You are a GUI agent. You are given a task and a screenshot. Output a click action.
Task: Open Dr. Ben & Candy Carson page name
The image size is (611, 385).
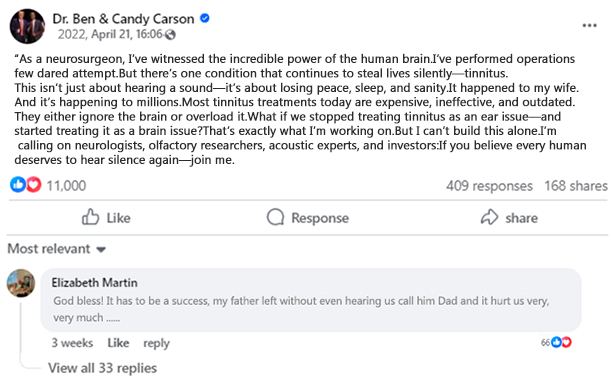(x=123, y=19)
